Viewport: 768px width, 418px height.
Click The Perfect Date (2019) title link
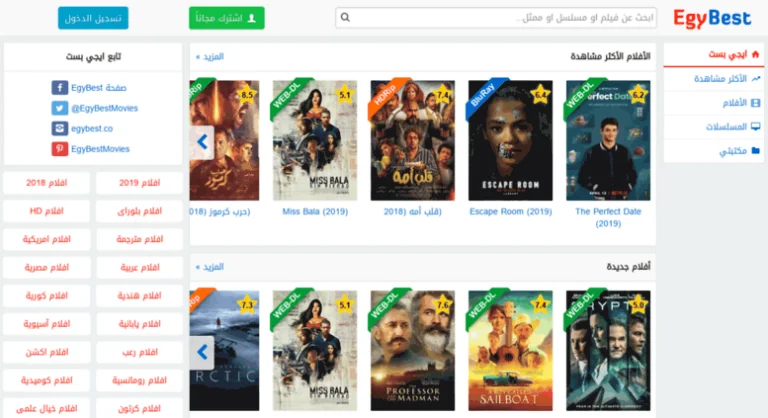pyautogui.click(x=608, y=218)
